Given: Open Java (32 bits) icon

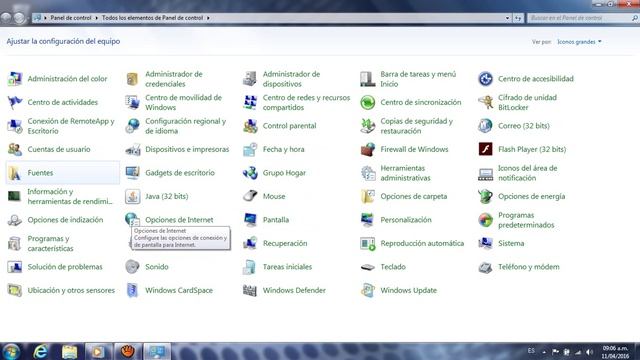Looking at the screenshot, I should click(132, 196).
